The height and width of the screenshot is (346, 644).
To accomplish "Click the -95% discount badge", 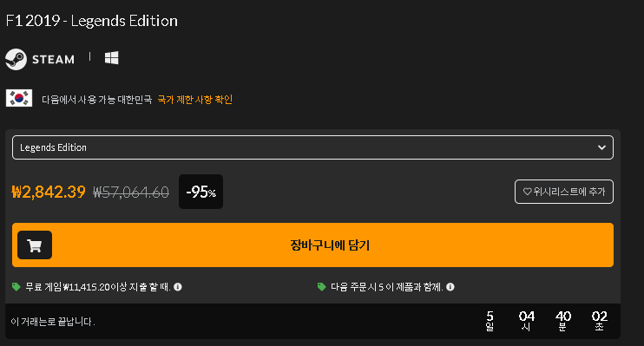I will tap(200, 192).
